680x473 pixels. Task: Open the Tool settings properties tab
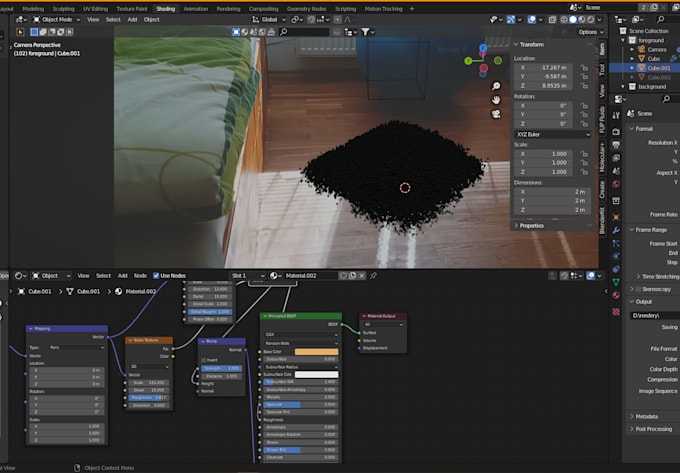click(616, 115)
